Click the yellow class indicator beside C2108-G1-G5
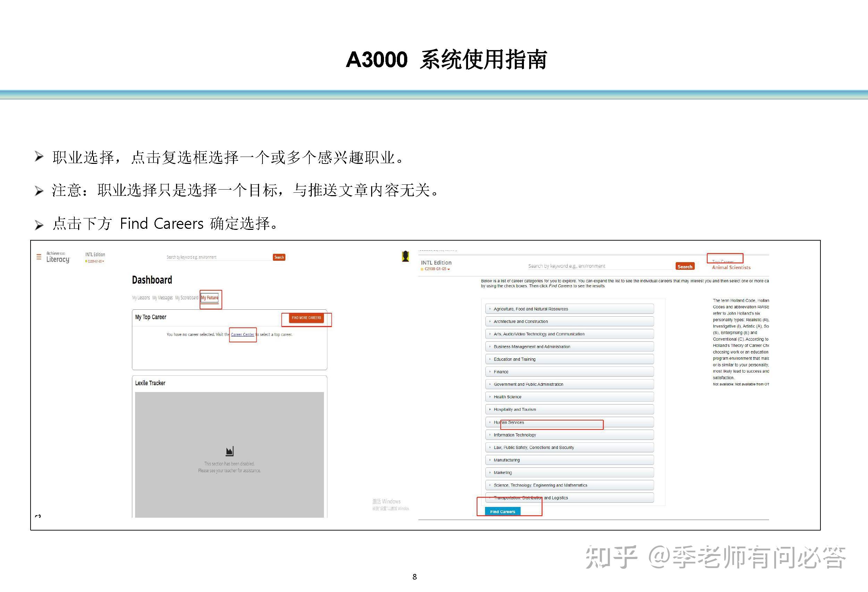The height and width of the screenshot is (592, 868). (423, 269)
